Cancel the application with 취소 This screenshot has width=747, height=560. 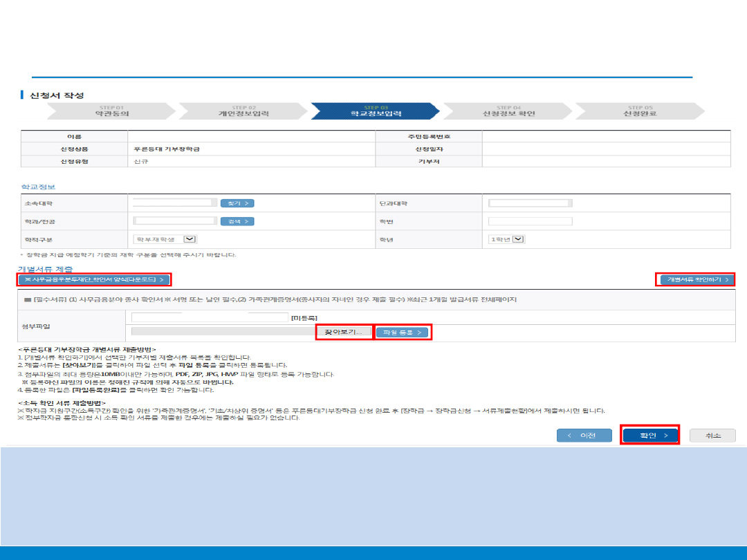(712, 436)
